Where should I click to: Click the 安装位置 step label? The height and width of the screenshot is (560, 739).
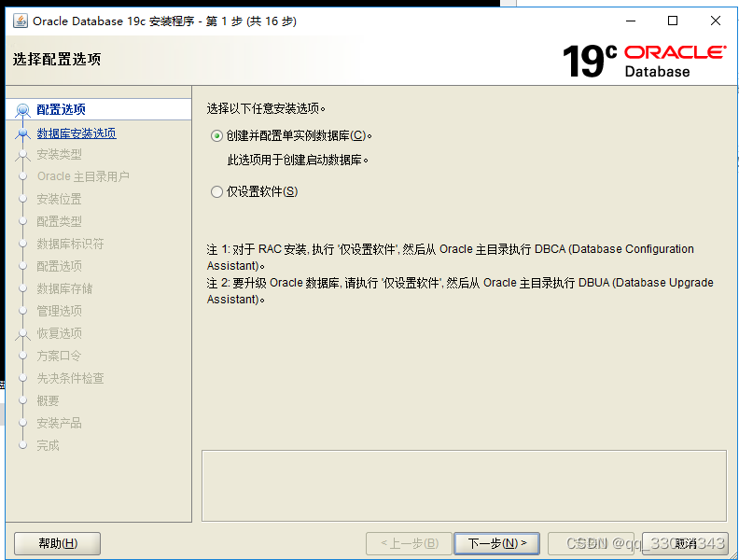[60, 199]
